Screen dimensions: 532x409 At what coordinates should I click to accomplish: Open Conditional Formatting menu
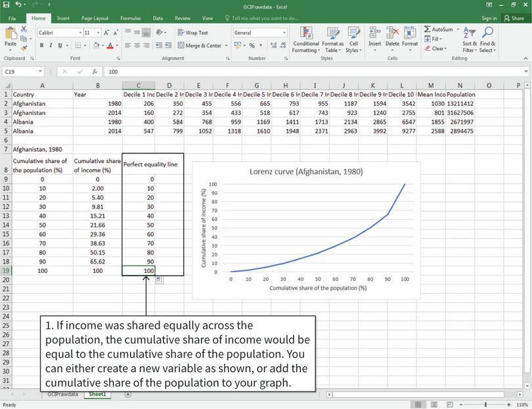click(x=306, y=39)
